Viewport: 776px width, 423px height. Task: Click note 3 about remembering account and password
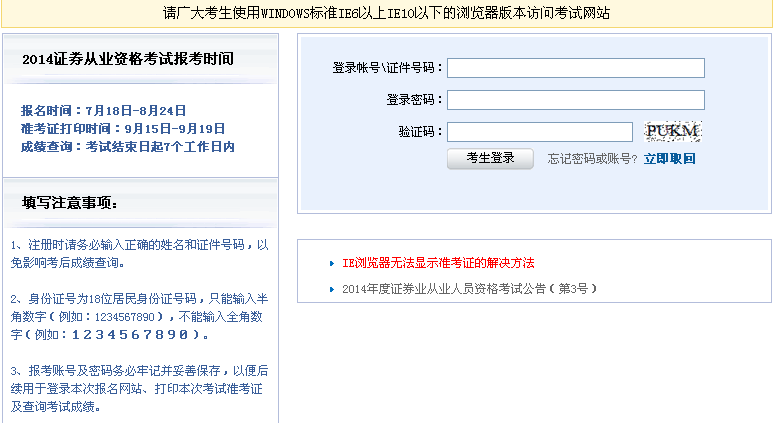[140, 389]
